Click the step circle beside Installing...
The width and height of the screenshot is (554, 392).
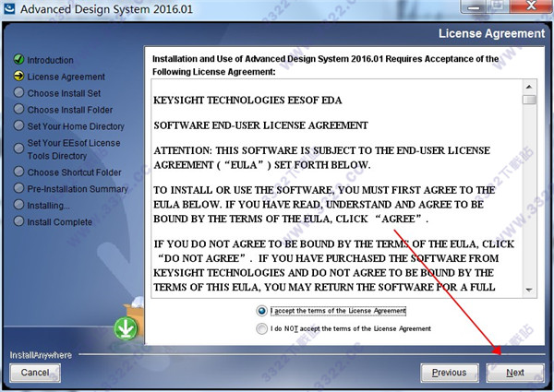click(x=18, y=205)
